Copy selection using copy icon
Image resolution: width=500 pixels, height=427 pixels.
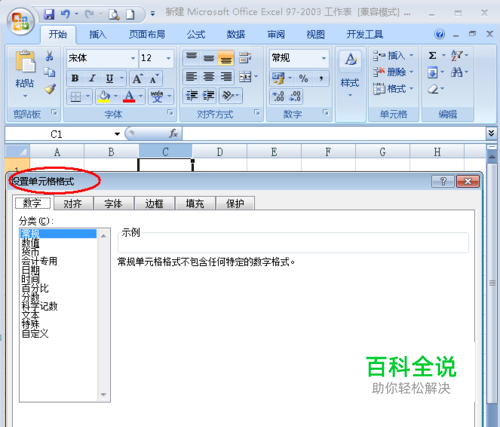point(50,72)
